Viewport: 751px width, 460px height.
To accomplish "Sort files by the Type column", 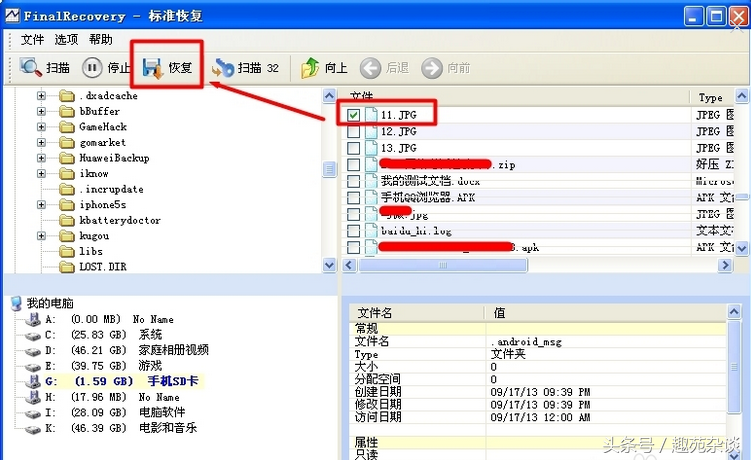I will (x=712, y=97).
